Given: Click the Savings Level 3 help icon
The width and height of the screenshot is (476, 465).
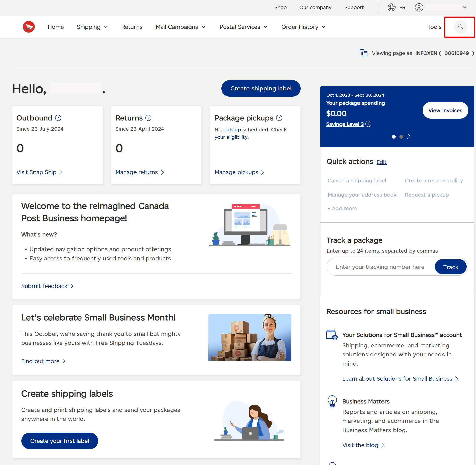Looking at the screenshot, I should pos(368,124).
